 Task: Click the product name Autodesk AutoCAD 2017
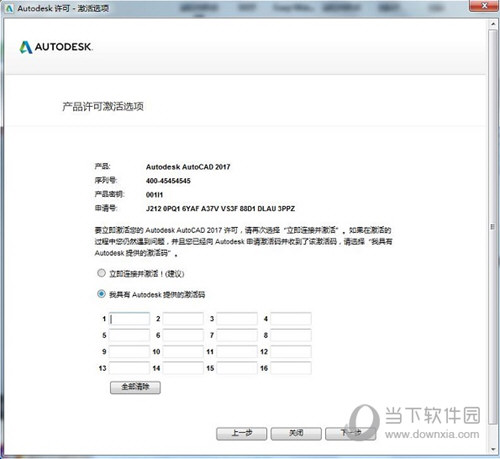point(188,167)
